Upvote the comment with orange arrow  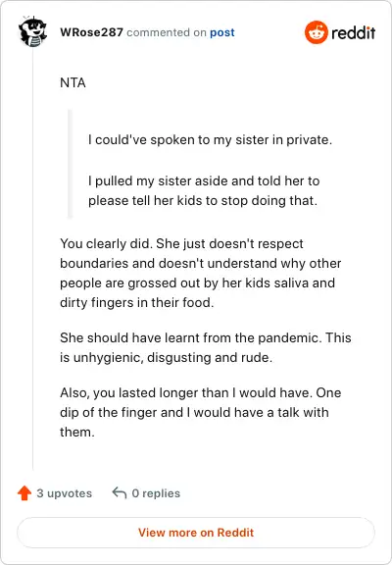(x=24, y=493)
